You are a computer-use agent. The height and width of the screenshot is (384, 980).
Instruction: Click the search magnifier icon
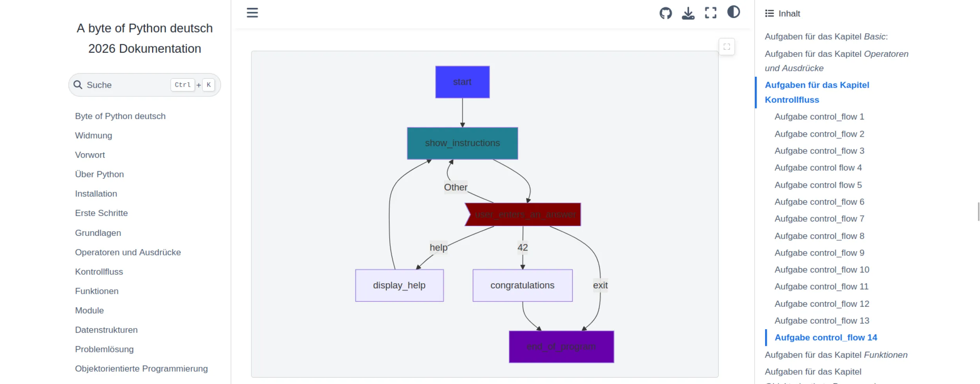point(78,85)
